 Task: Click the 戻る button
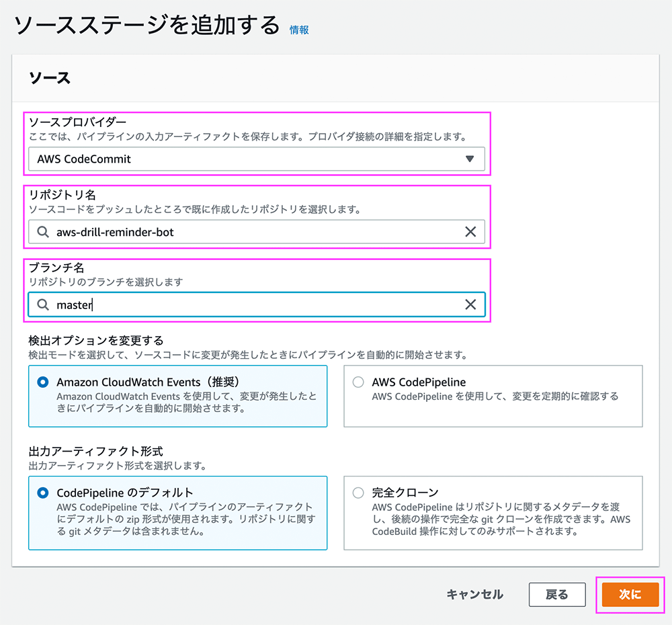click(557, 595)
